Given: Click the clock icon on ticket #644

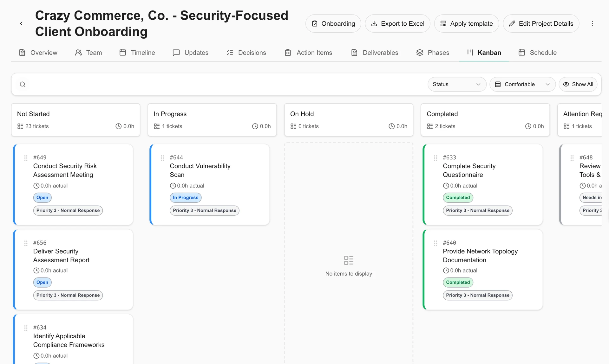Looking at the screenshot, I should [x=173, y=186].
